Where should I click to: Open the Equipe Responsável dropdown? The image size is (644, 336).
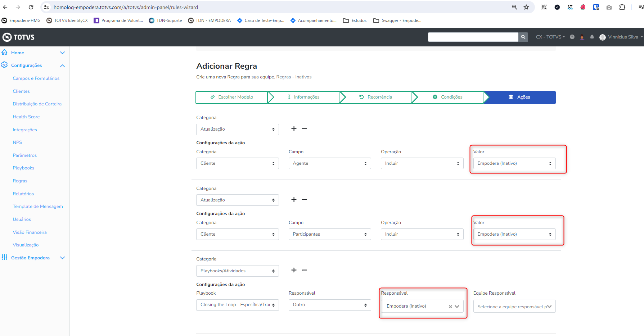click(514, 307)
